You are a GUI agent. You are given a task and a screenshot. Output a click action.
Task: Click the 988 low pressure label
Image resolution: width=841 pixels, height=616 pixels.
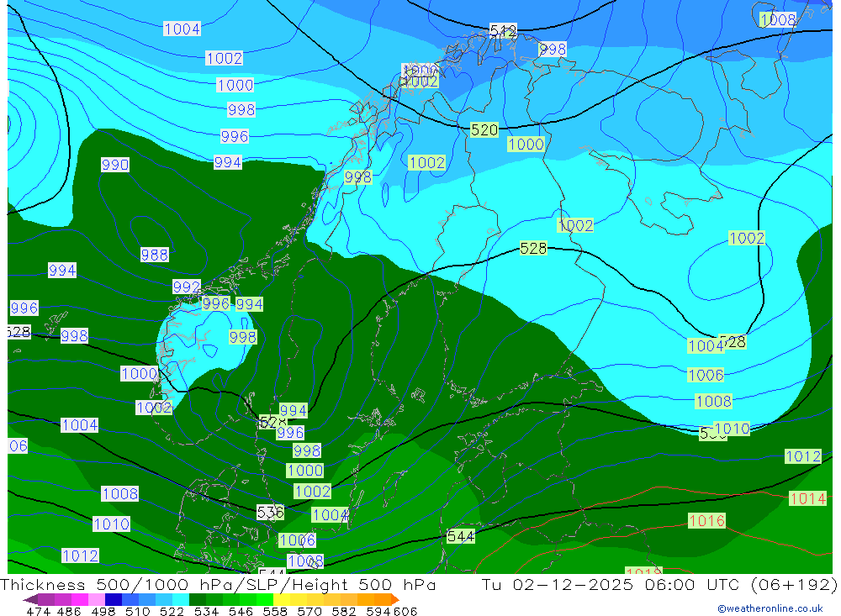155,255
